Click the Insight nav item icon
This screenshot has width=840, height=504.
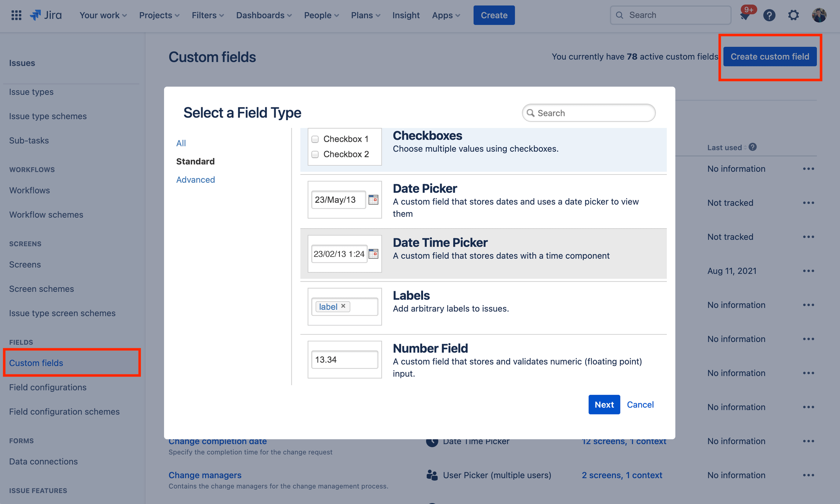[x=406, y=15]
